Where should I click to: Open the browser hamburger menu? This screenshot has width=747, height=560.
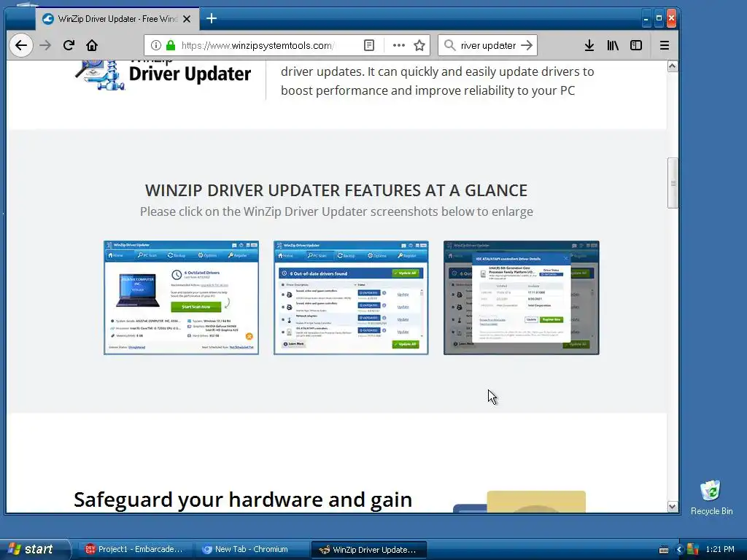coord(664,45)
